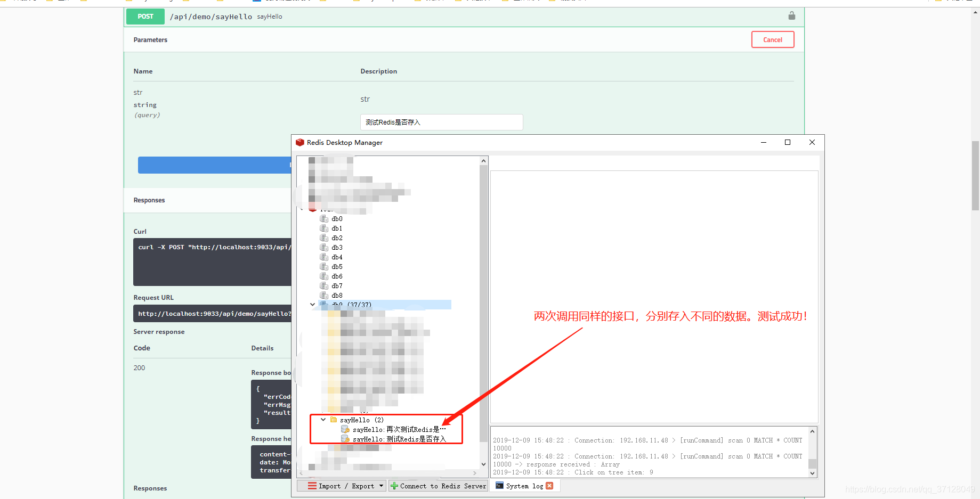Click the green plus connect icon
The width and height of the screenshot is (980, 499).
coord(394,486)
